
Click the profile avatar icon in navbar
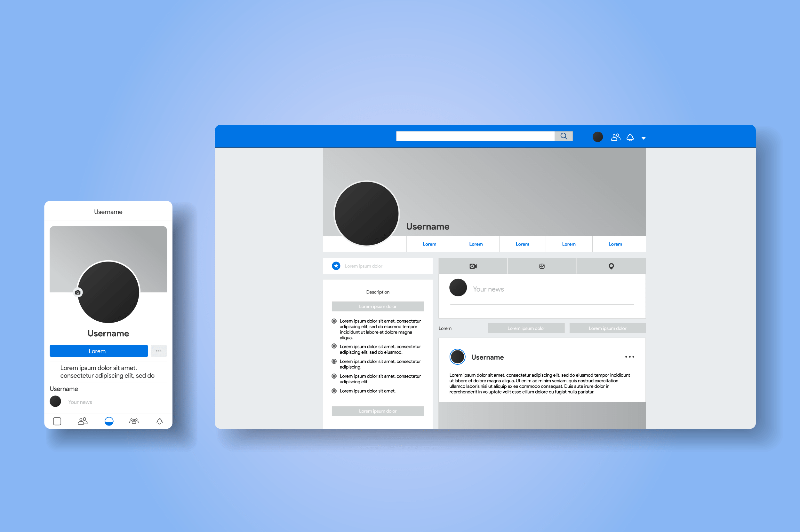[598, 138]
